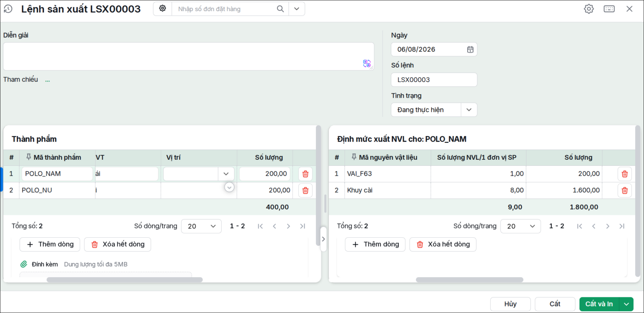Click the 1.600,00 quantity cell
644x313 pixels.
(564, 190)
